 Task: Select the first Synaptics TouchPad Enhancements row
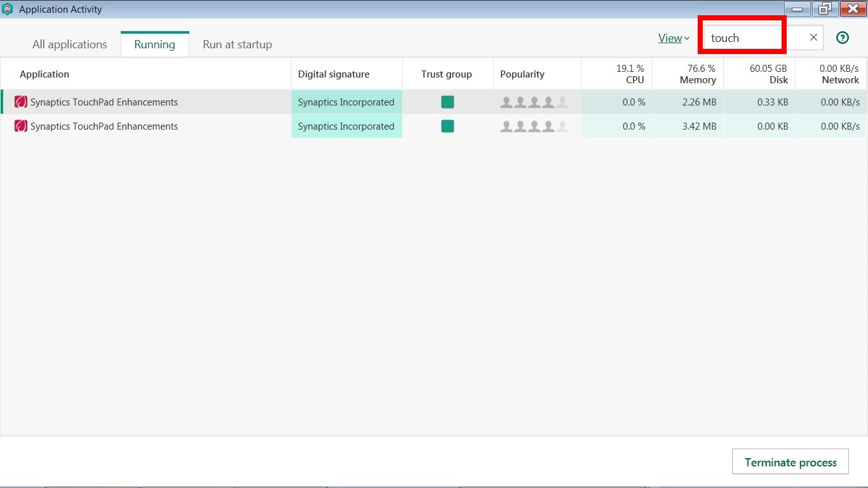point(434,102)
